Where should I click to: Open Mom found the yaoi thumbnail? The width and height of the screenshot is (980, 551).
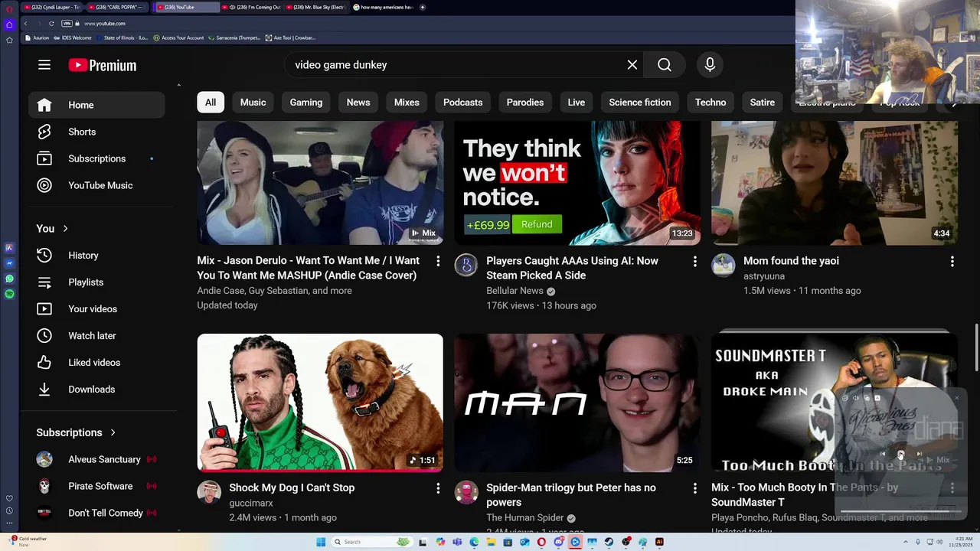pos(835,183)
